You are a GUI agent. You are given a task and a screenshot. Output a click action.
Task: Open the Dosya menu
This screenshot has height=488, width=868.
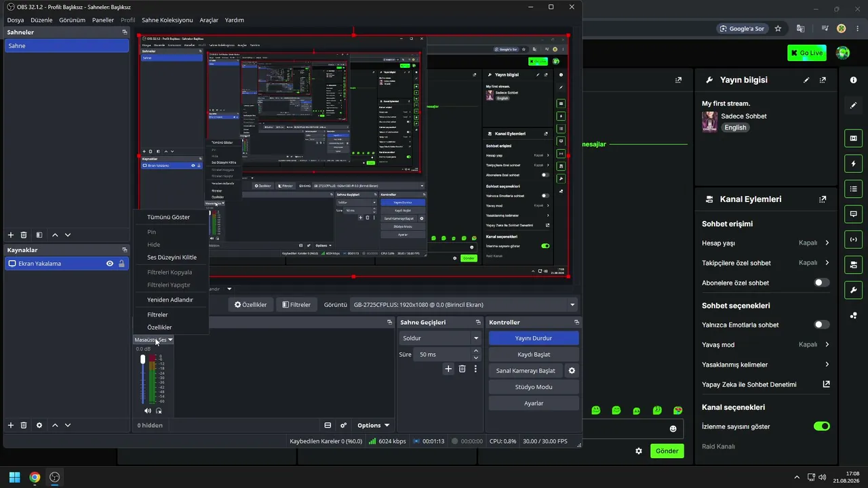16,20
